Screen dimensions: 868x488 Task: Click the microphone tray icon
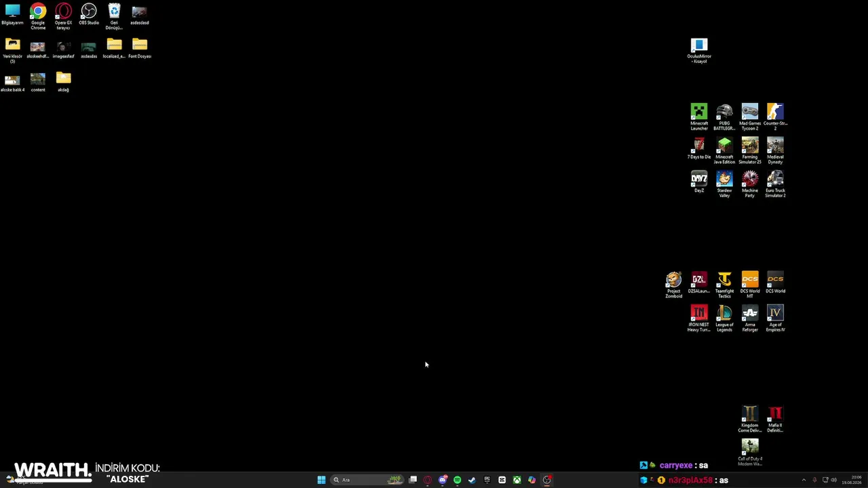pyautogui.click(x=814, y=480)
